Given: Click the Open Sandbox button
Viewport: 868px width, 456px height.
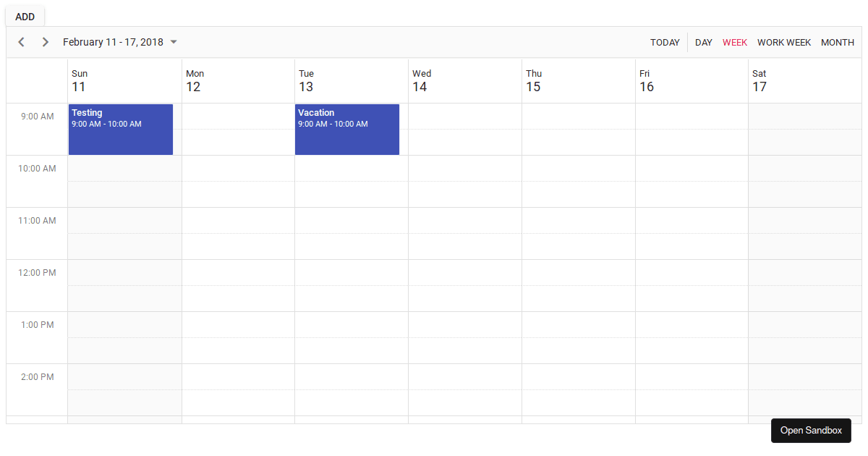Looking at the screenshot, I should pos(811,431).
